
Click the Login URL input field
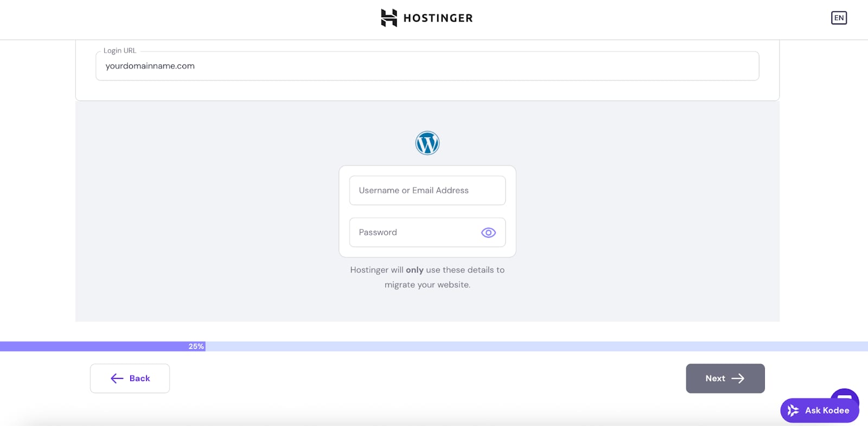coord(427,66)
